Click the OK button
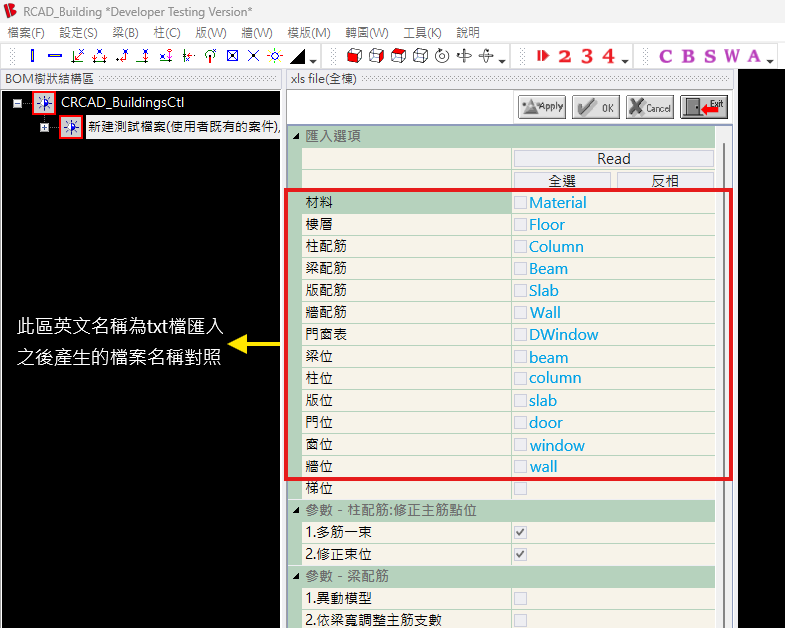 (596, 107)
